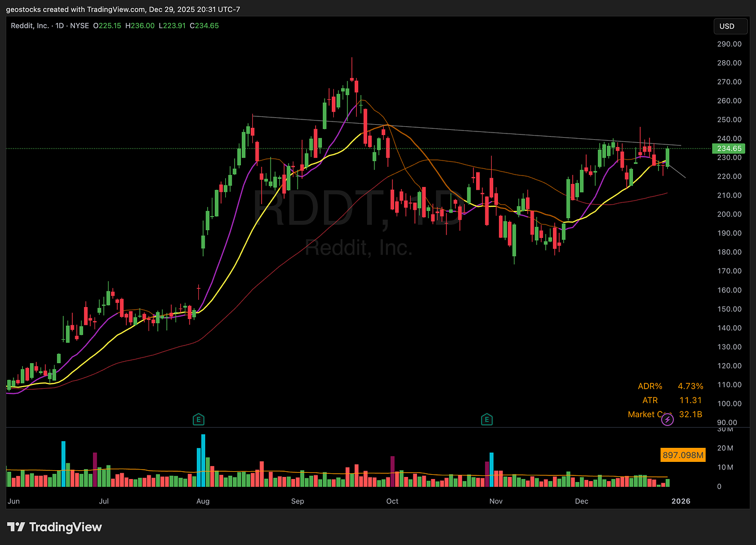Click the 290.00 price axis label
This screenshot has width=756, height=545.
click(x=729, y=44)
